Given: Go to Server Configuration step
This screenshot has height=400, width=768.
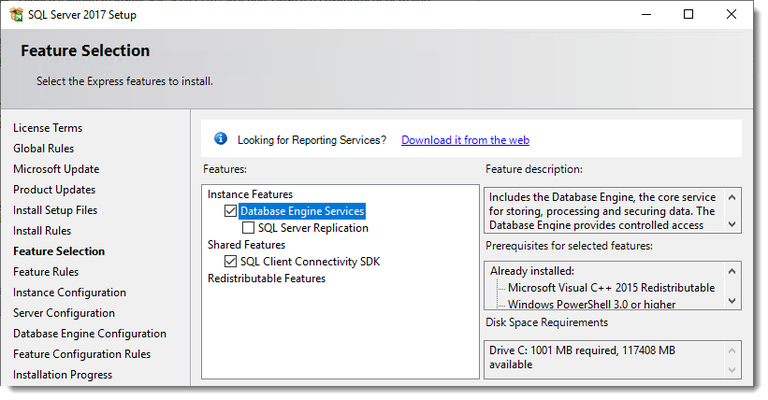Looking at the screenshot, I should (x=64, y=313).
